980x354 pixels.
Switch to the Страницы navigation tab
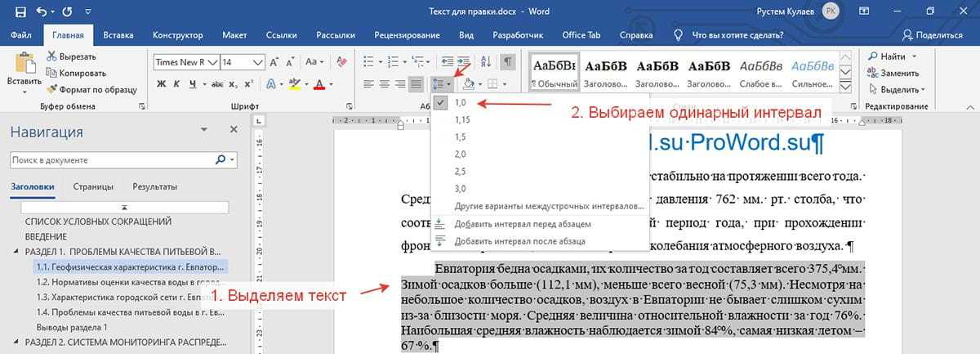click(92, 186)
